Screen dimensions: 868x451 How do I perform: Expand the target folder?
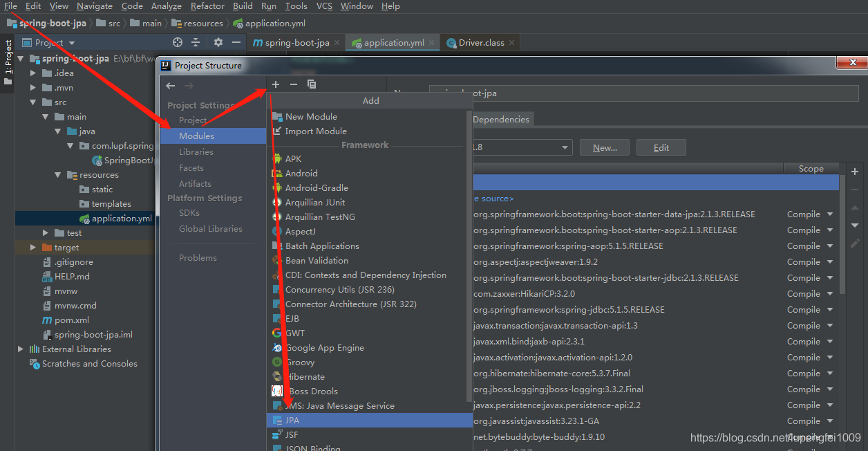(33, 247)
